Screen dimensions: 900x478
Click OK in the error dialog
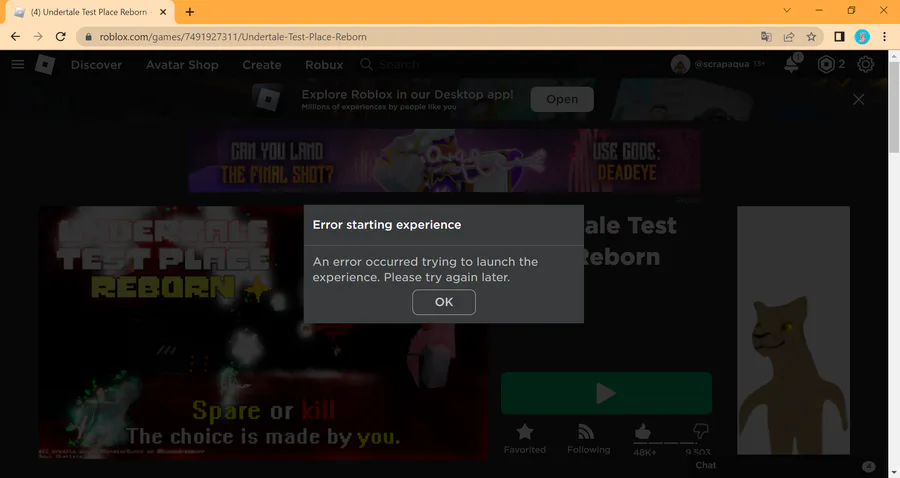pyautogui.click(x=444, y=302)
